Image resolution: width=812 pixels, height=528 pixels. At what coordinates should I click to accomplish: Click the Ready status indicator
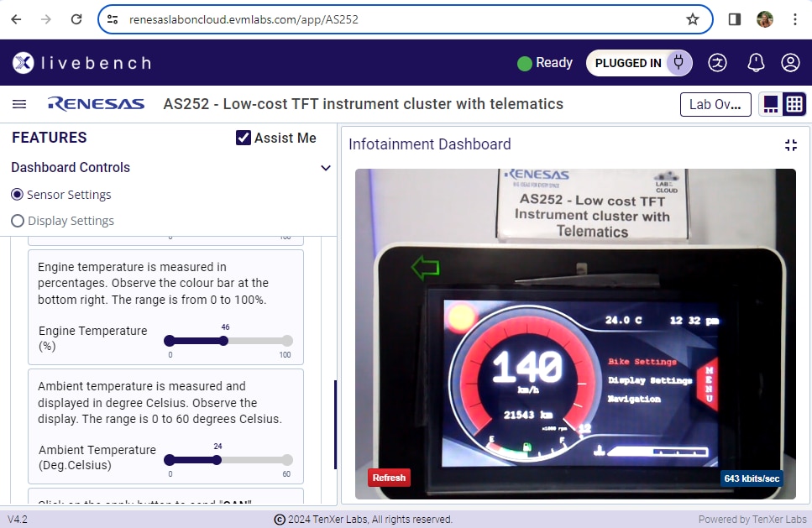(545, 63)
